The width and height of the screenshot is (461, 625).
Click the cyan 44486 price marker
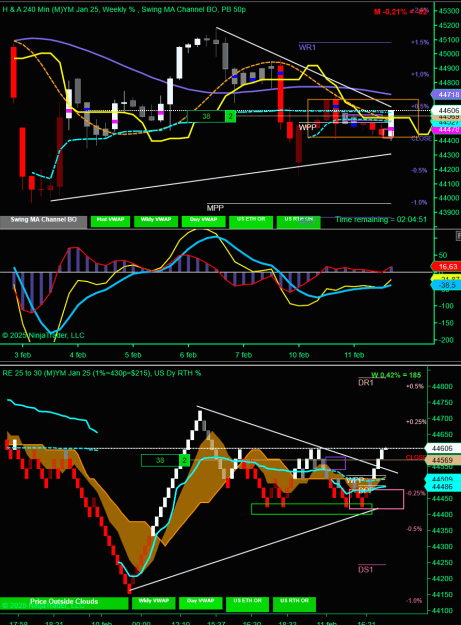443,486
